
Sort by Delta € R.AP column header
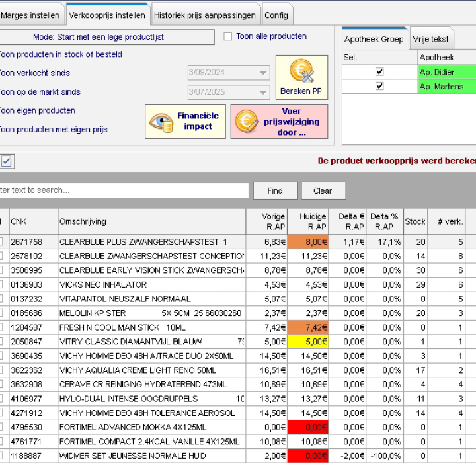click(347, 221)
